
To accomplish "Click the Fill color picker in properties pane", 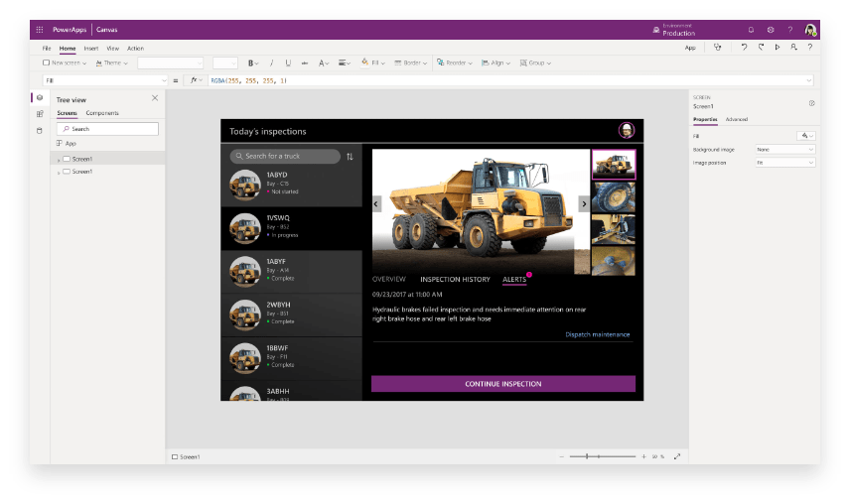I will (x=806, y=136).
